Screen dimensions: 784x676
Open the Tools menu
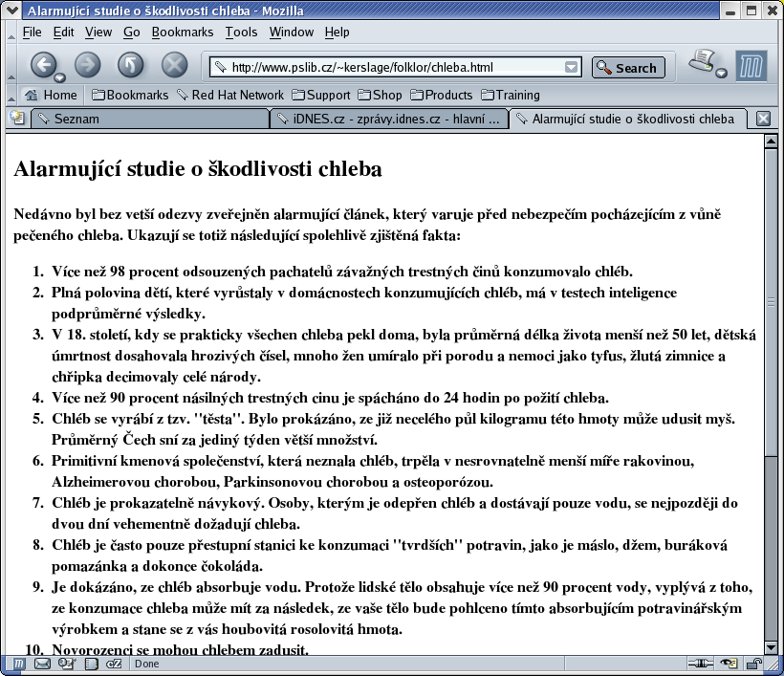pyautogui.click(x=241, y=32)
